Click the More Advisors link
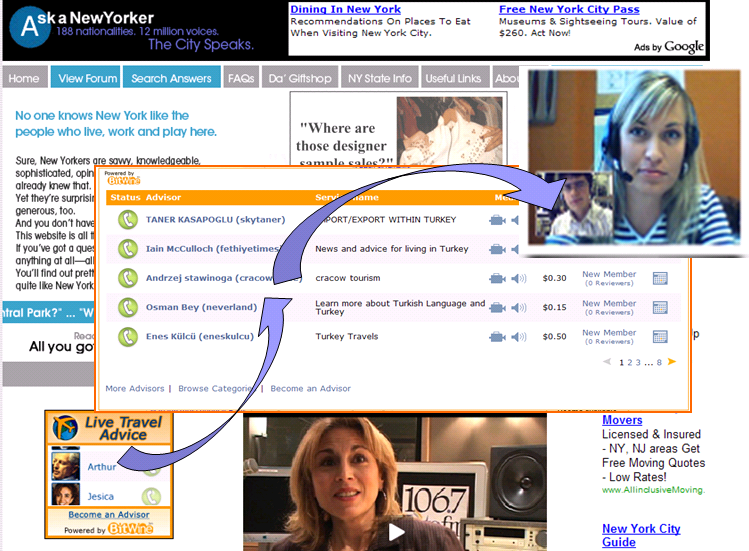 point(135,389)
